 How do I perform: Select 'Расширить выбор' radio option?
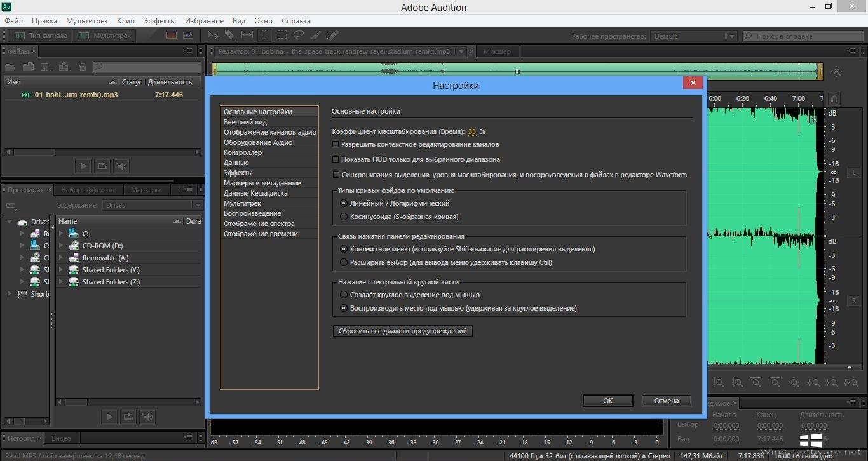pyautogui.click(x=344, y=262)
